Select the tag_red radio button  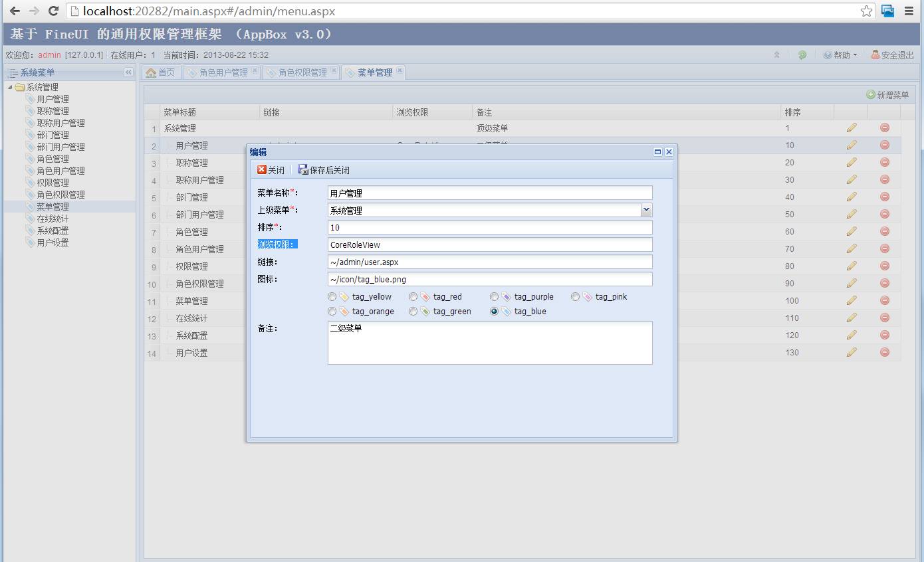[413, 296]
